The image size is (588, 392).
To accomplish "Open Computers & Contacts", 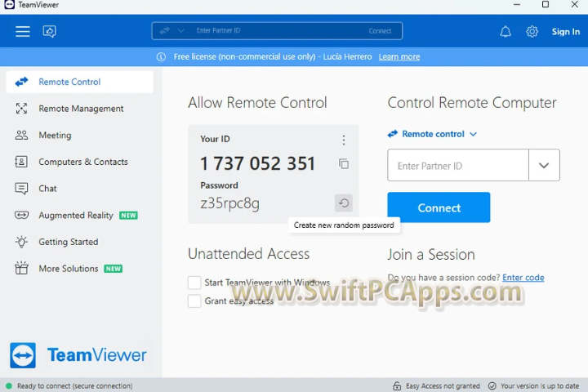I will (80, 162).
